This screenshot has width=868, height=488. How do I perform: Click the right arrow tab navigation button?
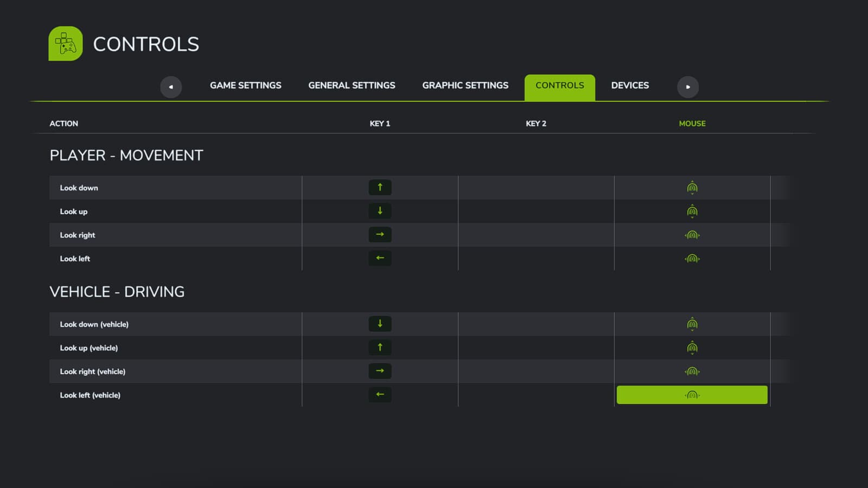tap(688, 87)
